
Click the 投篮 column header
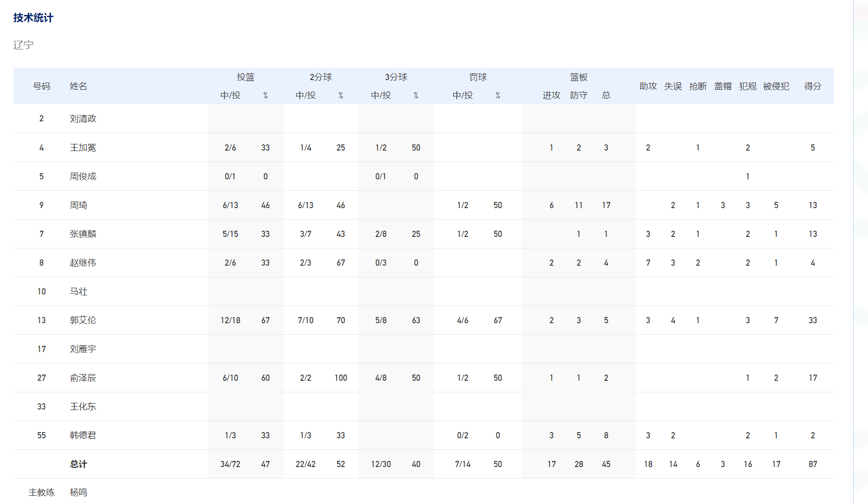pyautogui.click(x=246, y=77)
